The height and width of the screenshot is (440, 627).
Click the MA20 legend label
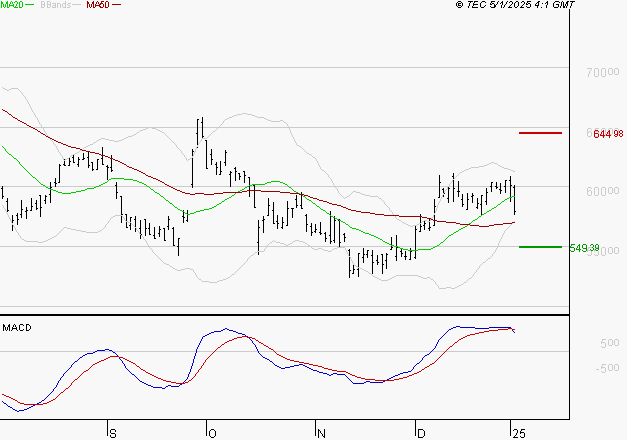tap(12, 5)
